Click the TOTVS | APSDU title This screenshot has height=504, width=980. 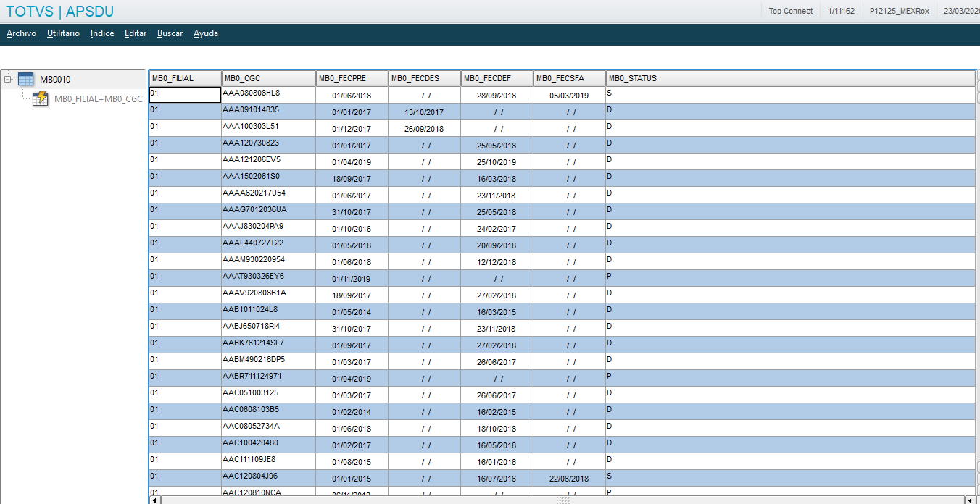click(59, 12)
